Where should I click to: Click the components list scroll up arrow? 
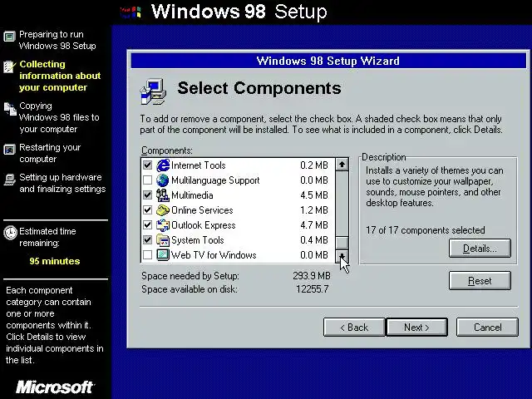coord(342,165)
